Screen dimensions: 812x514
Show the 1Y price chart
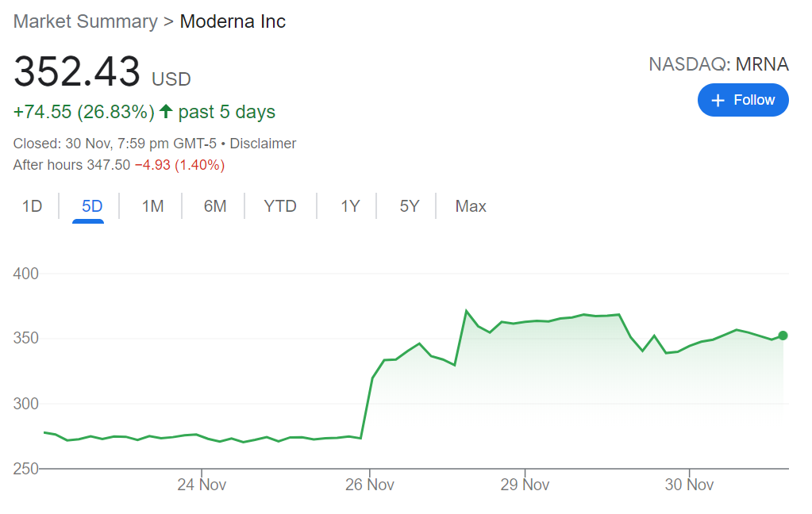pyautogui.click(x=350, y=206)
